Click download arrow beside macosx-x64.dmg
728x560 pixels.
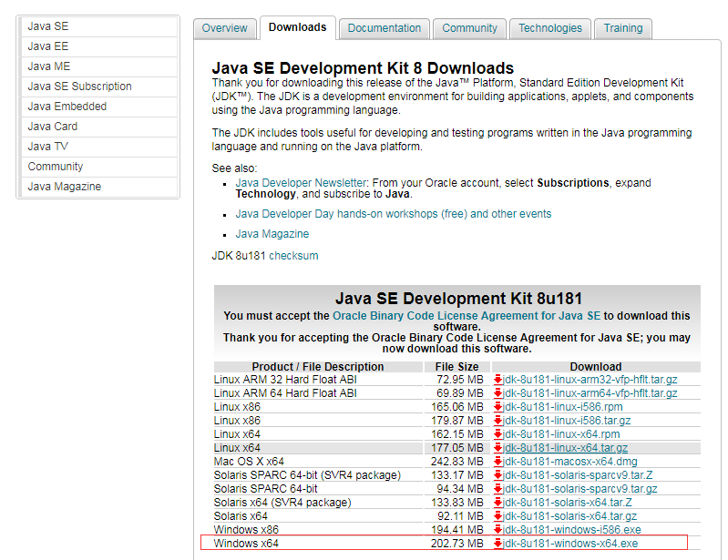coord(497,462)
